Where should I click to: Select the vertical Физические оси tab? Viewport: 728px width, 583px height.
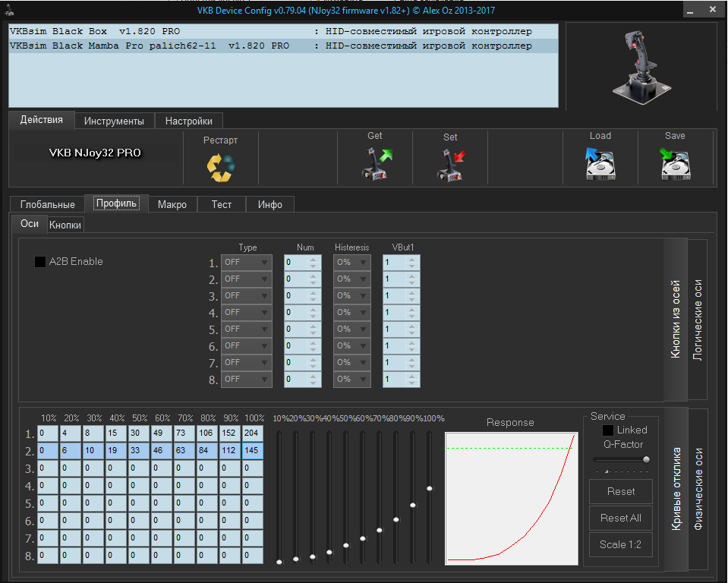coord(698,489)
